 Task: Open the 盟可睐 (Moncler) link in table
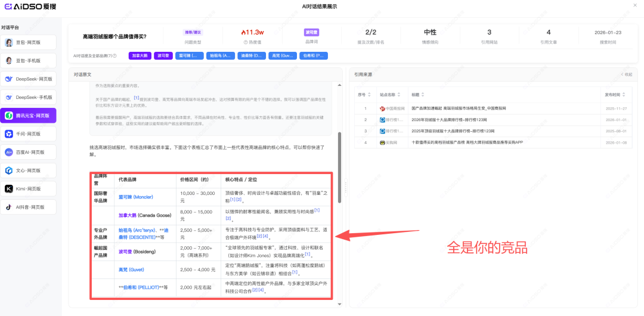135,197
